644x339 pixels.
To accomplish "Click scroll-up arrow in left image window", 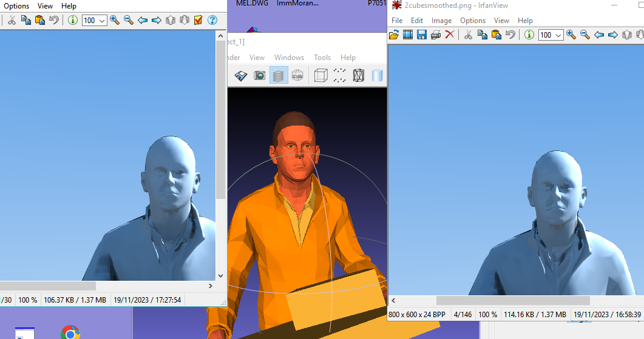I will (221, 35).
